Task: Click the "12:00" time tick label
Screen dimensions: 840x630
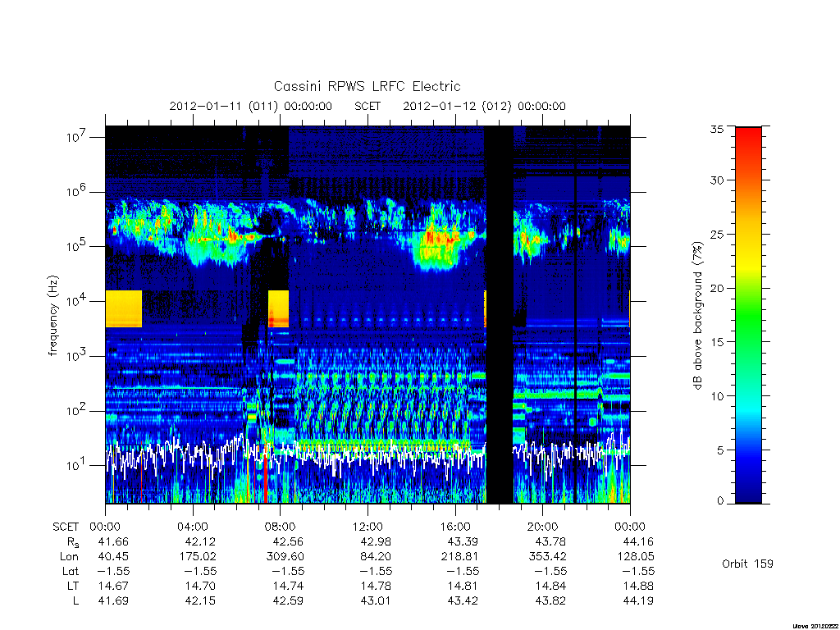Action: (367, 527)
